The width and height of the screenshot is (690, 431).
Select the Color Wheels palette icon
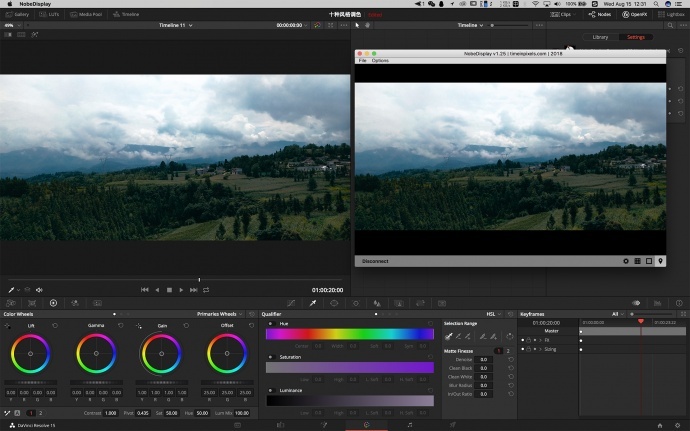pos(53,303)
